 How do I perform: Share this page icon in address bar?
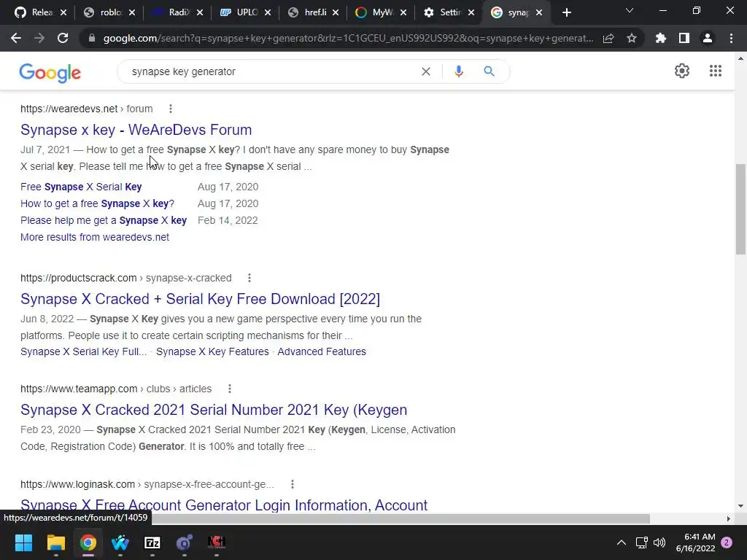pyautogui.click(x=608, y=38)
